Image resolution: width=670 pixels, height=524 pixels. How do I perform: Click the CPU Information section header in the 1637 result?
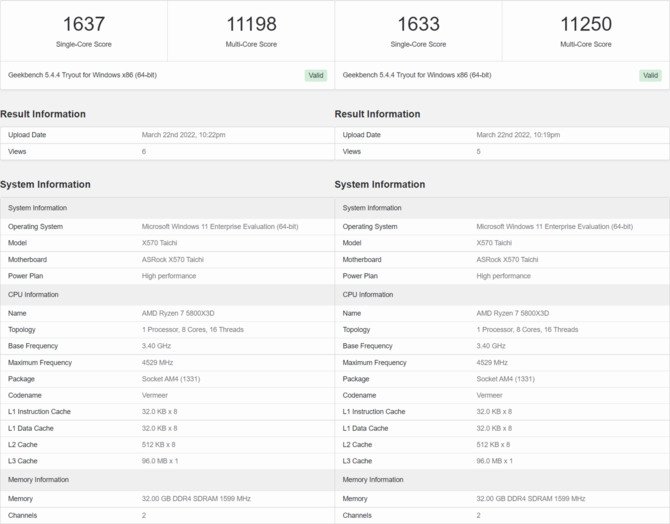[x=167, y=294]
